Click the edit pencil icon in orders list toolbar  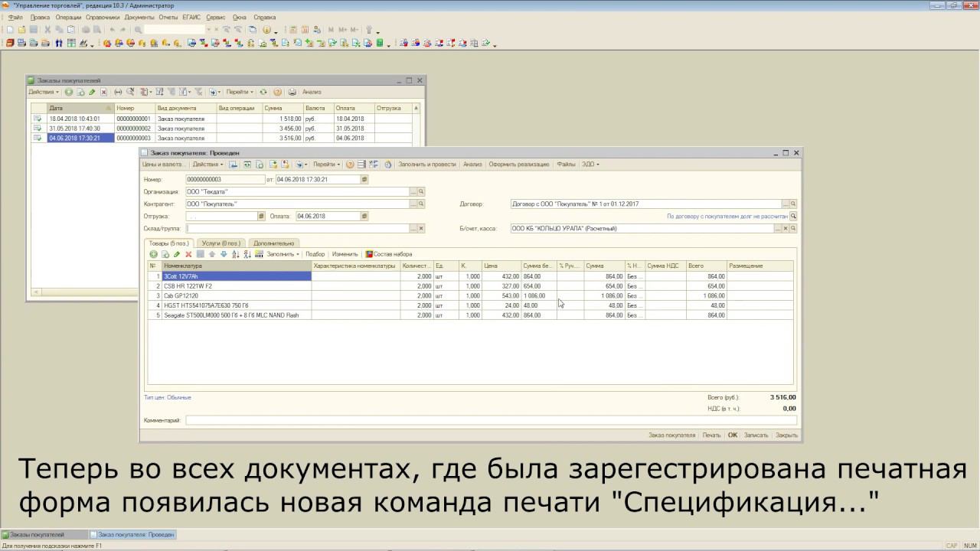(x=92, y=92)
